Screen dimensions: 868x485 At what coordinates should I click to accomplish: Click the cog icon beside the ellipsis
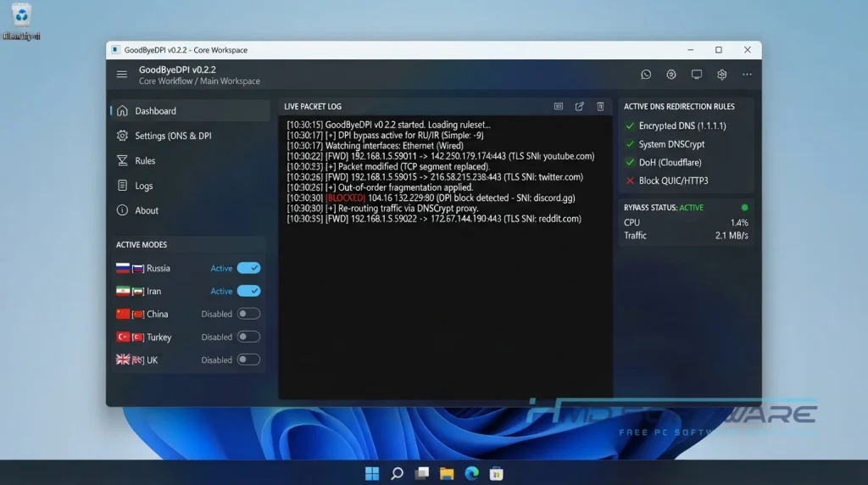pos(722,74)
